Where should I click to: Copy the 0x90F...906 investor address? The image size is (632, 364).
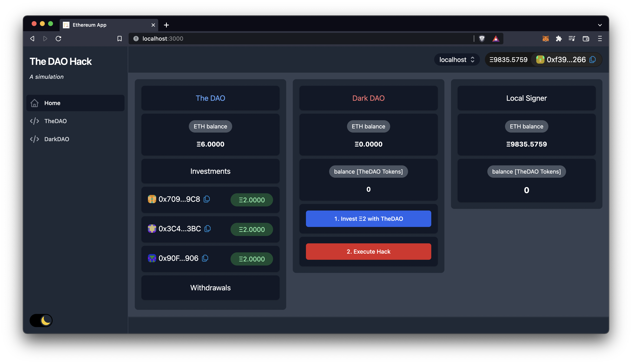tap(205, 258)
